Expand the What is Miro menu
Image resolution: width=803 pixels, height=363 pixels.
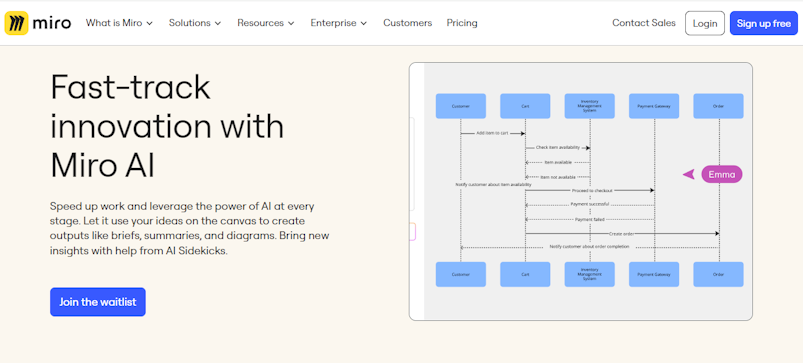coord(119,23)
